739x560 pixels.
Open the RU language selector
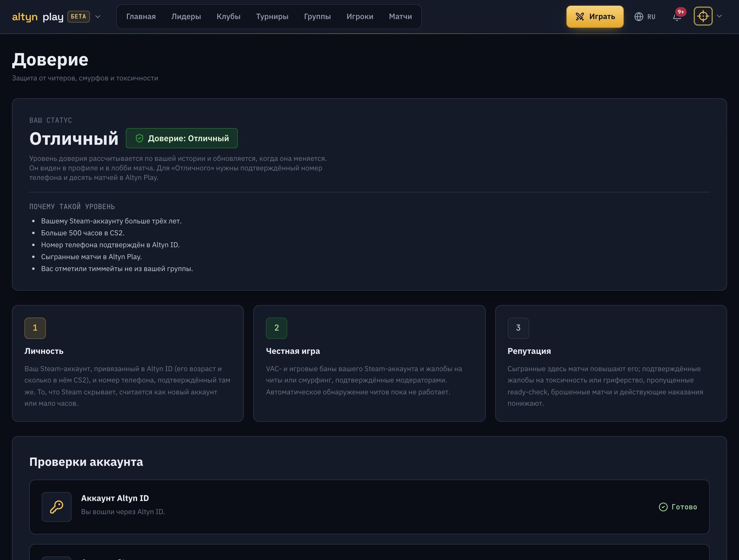[x=645, y=17]
